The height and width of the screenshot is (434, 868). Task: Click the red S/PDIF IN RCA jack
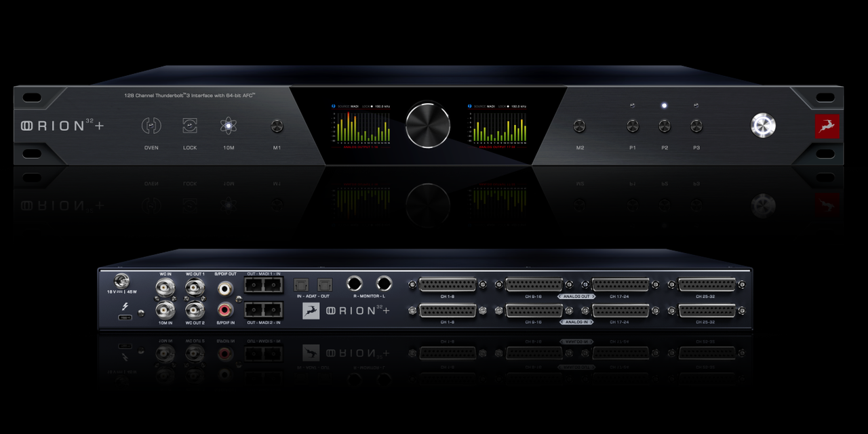point(225,310)
